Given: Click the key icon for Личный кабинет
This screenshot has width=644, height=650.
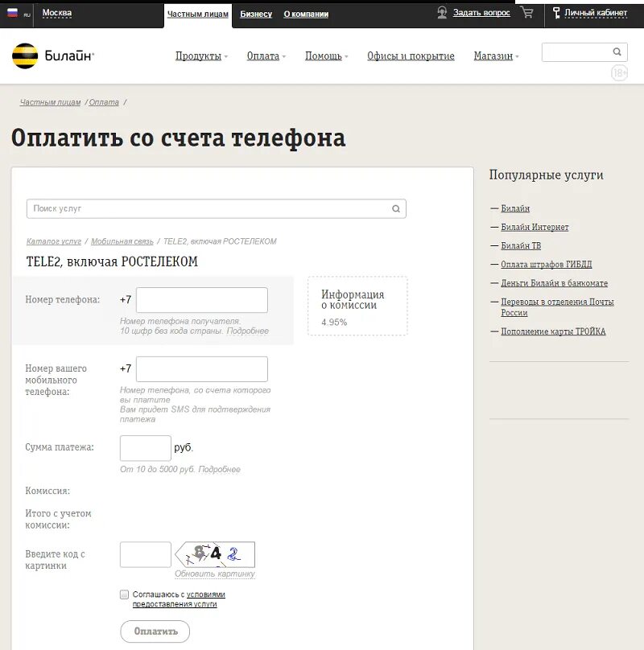Looking at the screenshot, I should 556,13.
